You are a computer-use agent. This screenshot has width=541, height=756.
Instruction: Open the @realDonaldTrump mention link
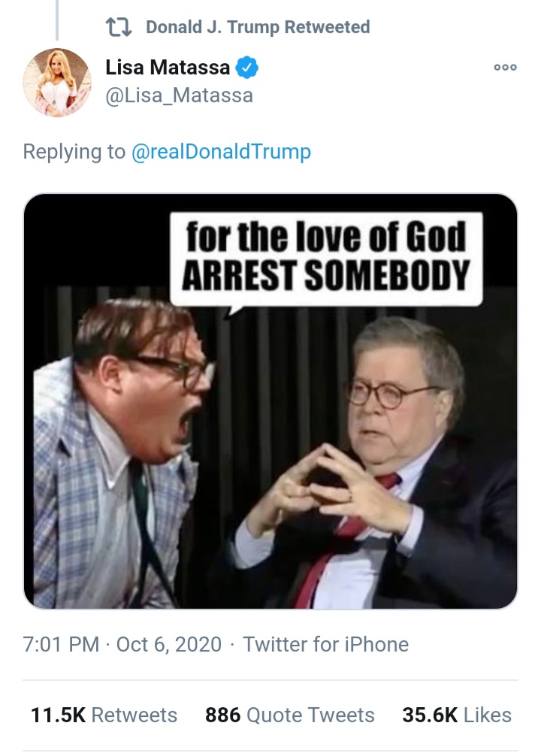pyautogui.click(x=221, y=151)
